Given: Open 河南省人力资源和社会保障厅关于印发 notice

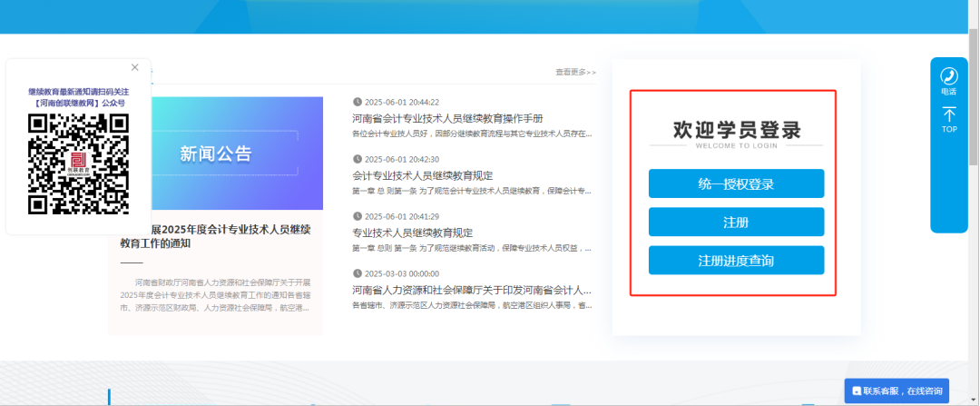Looking at the screenshot, I should tap(472, 290).
